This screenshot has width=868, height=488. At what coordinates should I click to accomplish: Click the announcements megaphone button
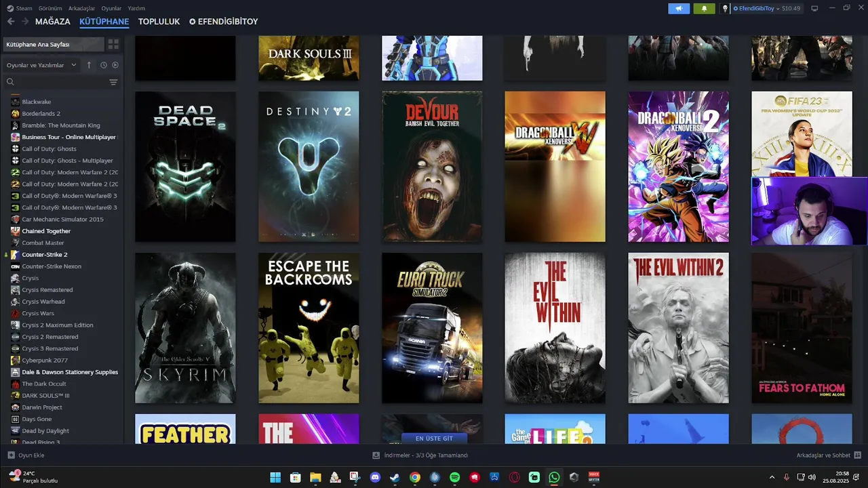click(x=679, y=8)
